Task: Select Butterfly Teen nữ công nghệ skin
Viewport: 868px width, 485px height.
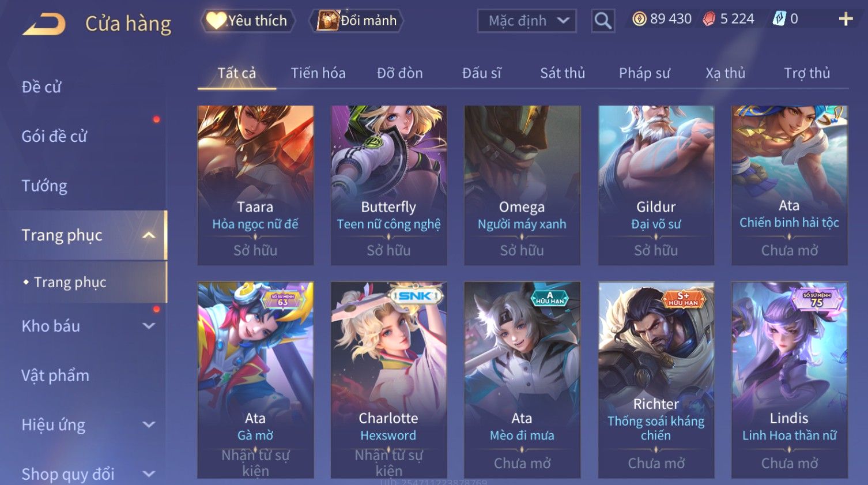Action: (388, 185)
